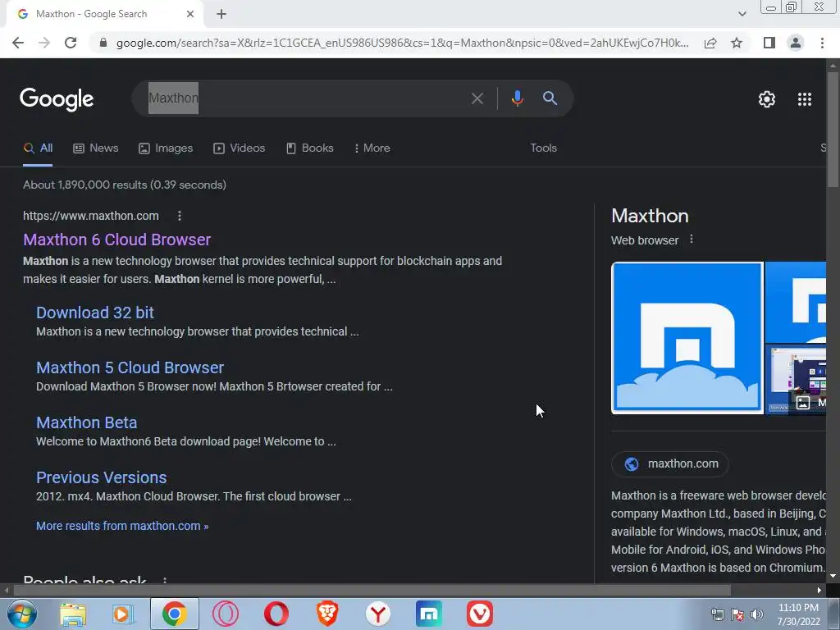This screenshot has height=630, width=840.
Task: Click the browser forward arrow
Action: [44, 43]
